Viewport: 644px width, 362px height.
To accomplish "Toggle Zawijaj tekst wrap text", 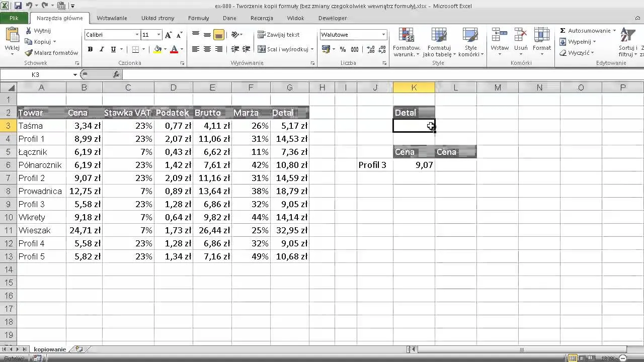I will tap(279, 35).
